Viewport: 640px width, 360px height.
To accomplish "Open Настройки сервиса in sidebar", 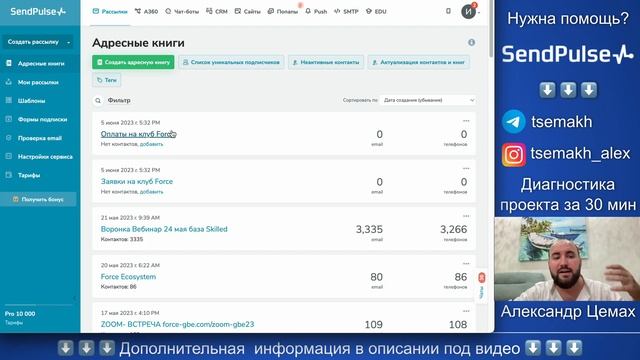I will coord(45,157).
